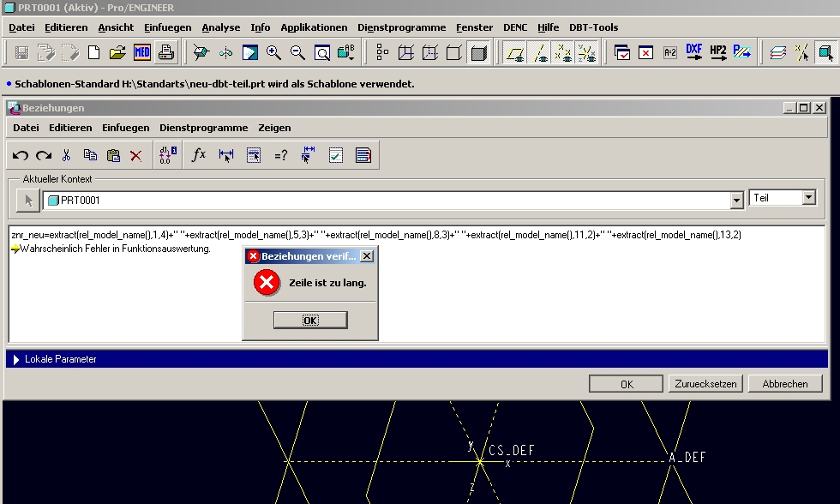Click the HP2 export icon
840x504 pixels.
(718, 52)
